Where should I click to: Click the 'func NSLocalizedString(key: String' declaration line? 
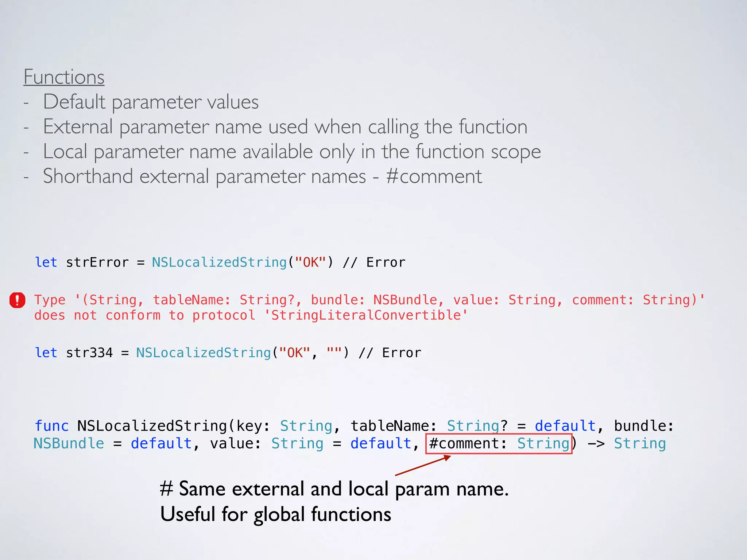point(354,426)
